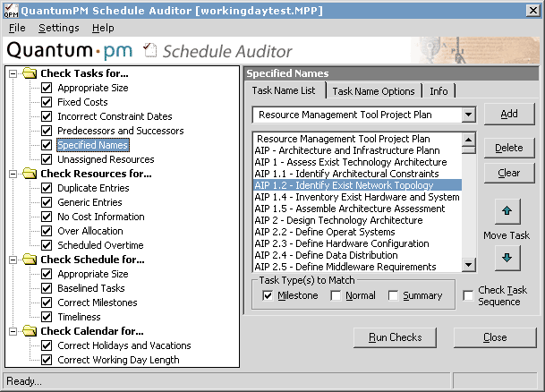Toggle Over Allocation checkbox

[47, 231]
